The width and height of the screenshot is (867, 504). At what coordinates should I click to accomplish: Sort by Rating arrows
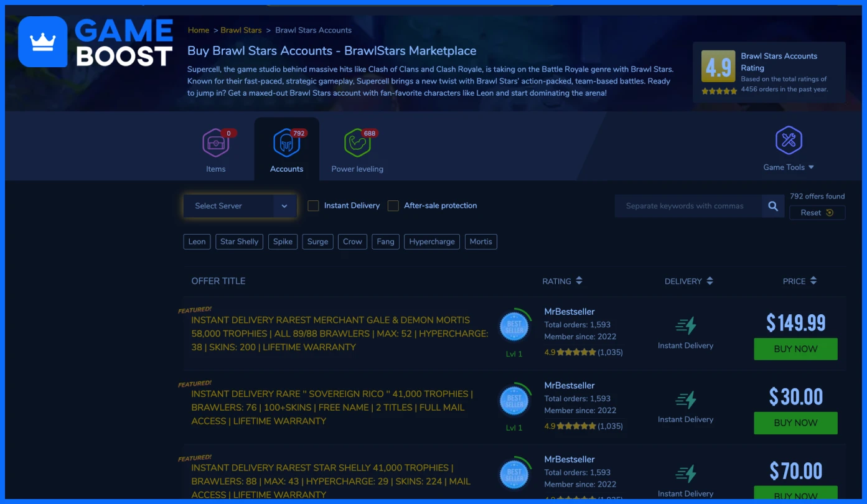click(x=579, y=281)
